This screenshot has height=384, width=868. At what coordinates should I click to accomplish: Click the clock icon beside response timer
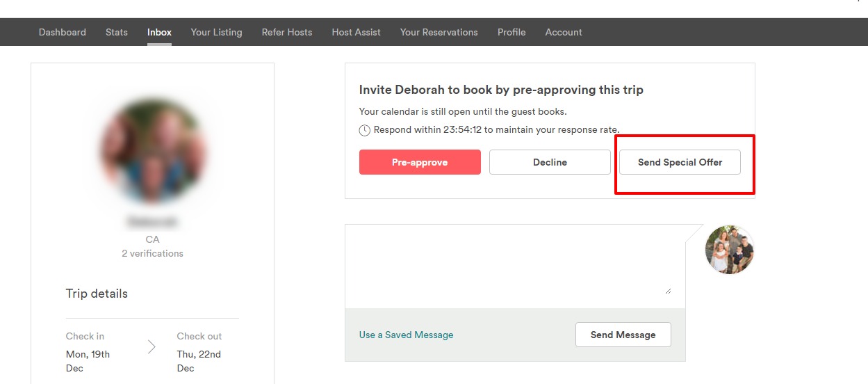coord(365,130)
